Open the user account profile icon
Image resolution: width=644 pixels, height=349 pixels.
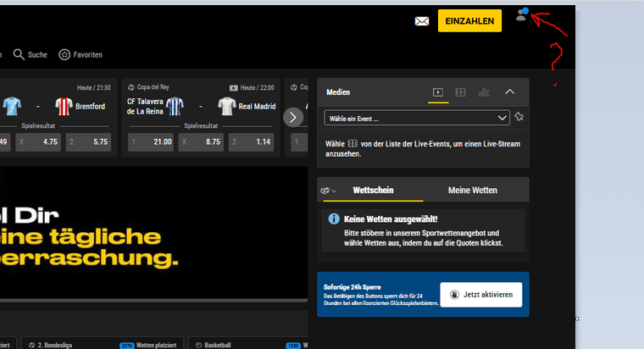point(521,15)
